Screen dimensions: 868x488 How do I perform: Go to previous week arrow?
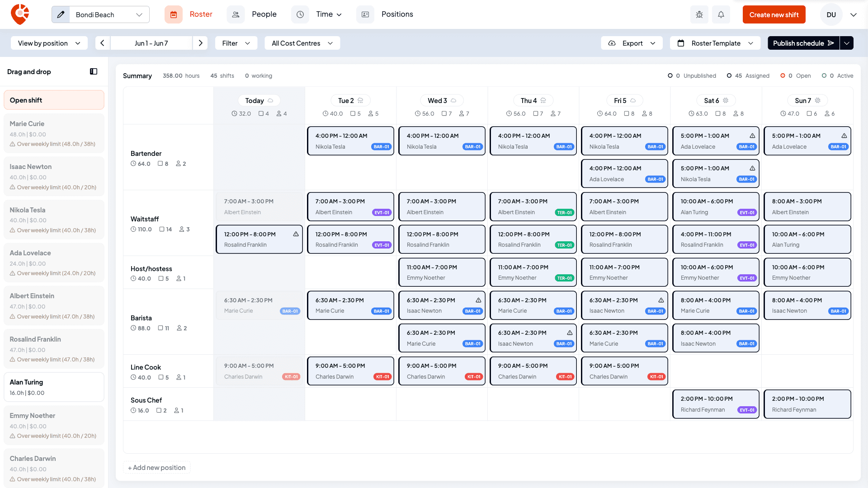point(103,43)
